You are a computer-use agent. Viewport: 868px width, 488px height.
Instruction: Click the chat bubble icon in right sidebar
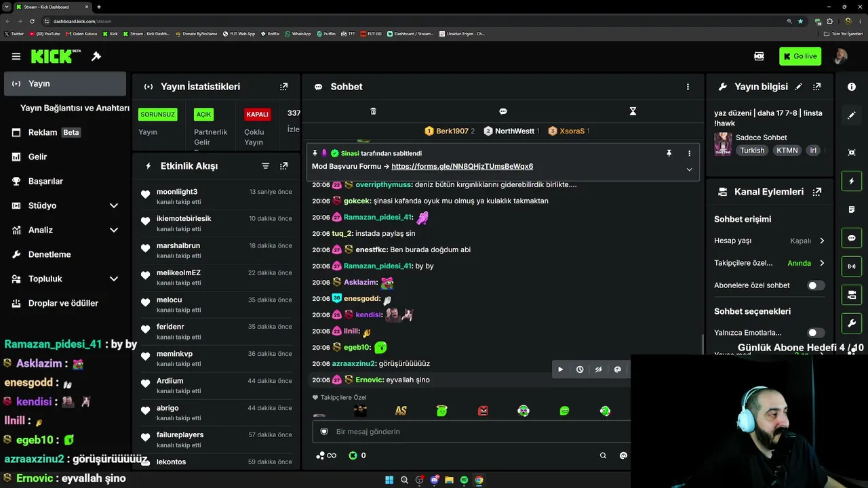pos(852,239)
